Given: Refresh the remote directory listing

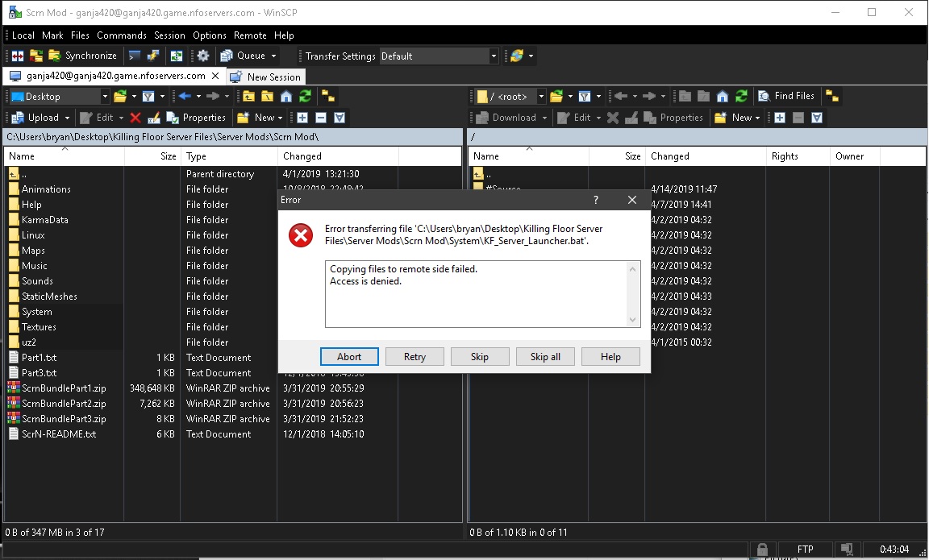Looking at the screenshot, I should tap(741, 97).
